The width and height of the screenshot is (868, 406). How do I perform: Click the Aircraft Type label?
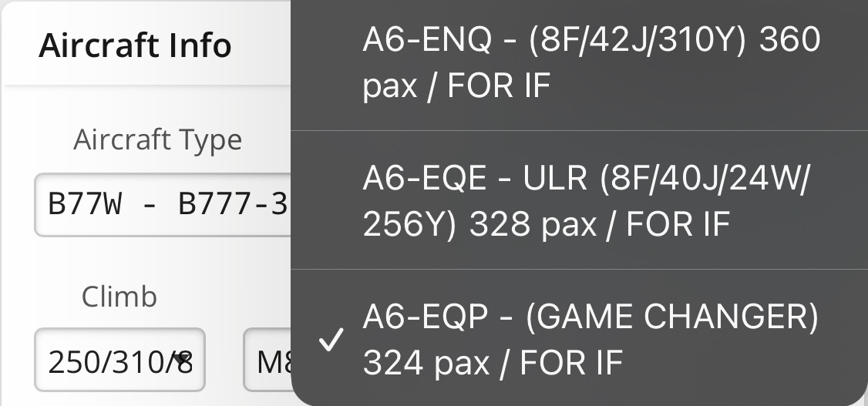tap(157, 140)
